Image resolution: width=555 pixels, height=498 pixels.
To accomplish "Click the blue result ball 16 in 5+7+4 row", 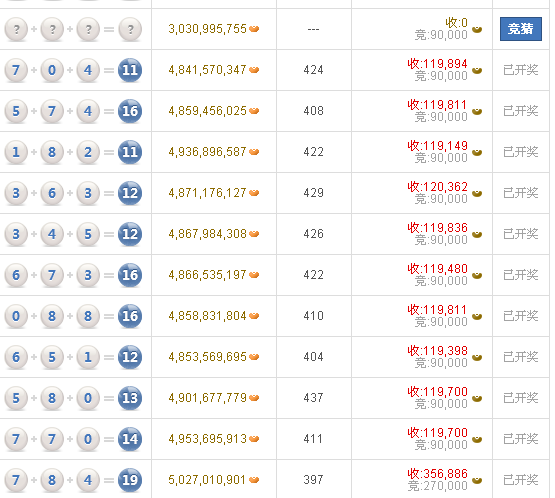I will coord(130,111).
